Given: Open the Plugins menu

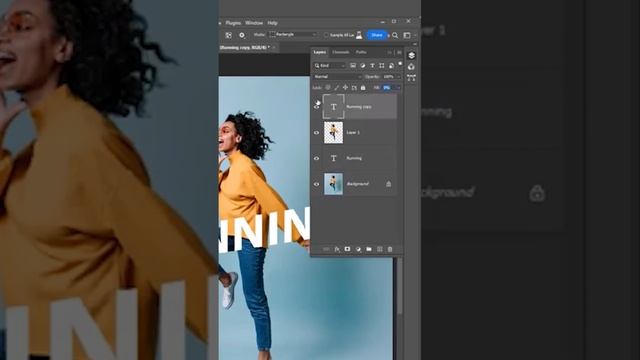Looking at the screenshot, I should coord(233,23).
